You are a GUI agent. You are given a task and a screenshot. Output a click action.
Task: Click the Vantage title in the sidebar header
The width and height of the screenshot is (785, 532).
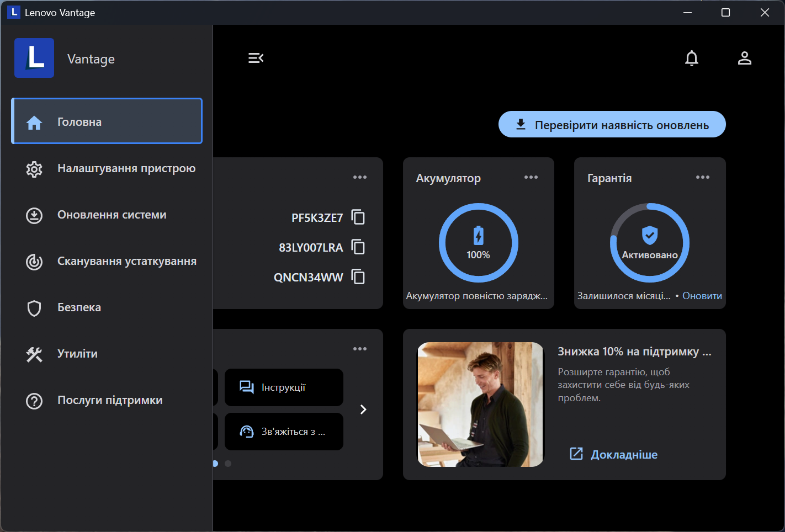pos(91,59)
